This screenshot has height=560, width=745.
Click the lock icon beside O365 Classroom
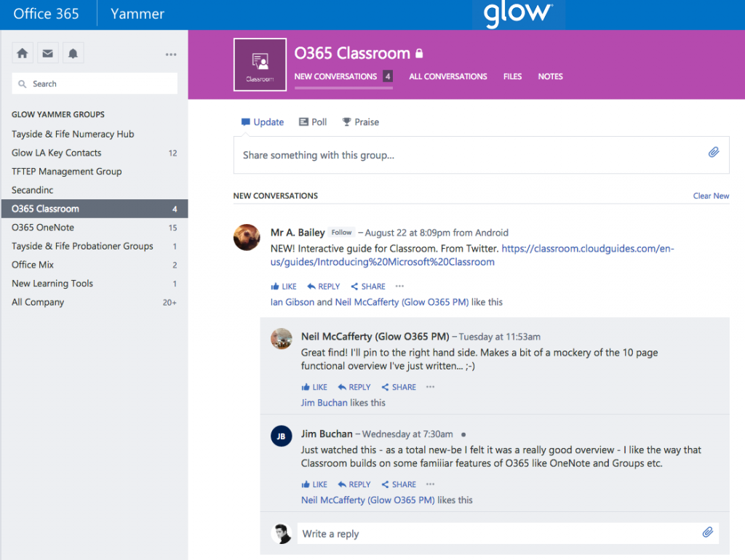pyautogui.click(x=419, y=53)
